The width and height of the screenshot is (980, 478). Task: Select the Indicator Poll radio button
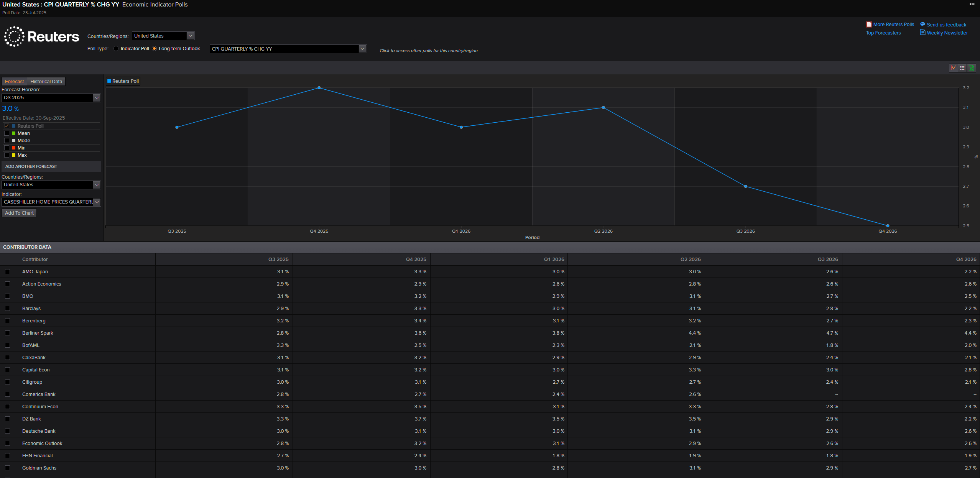pos(116,49)
